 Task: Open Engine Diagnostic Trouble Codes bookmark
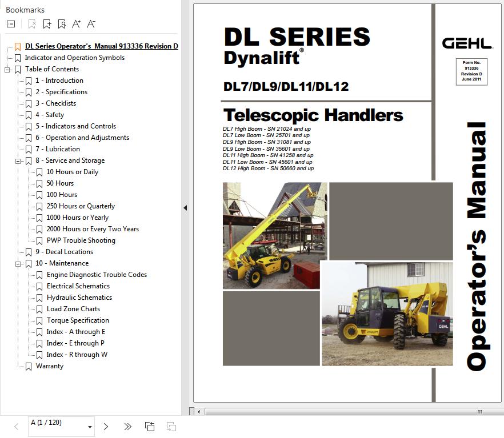click(97, 275)
